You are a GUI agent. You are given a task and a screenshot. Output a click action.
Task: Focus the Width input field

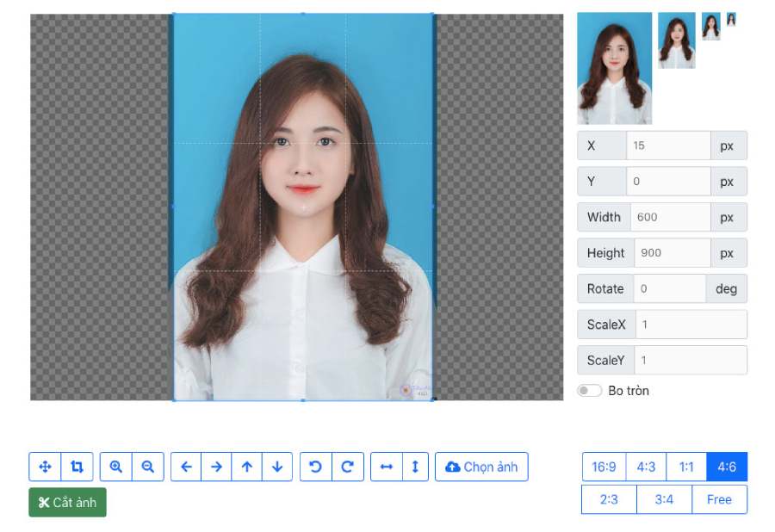(670, 217)
